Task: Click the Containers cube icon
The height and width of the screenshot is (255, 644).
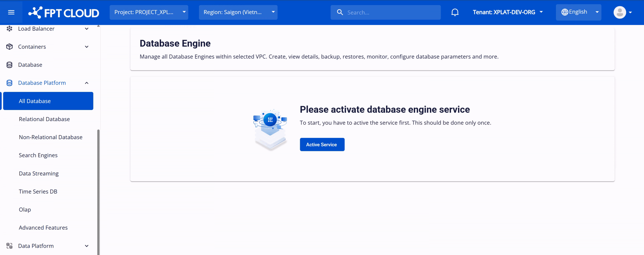Action: tap(9, 47)
